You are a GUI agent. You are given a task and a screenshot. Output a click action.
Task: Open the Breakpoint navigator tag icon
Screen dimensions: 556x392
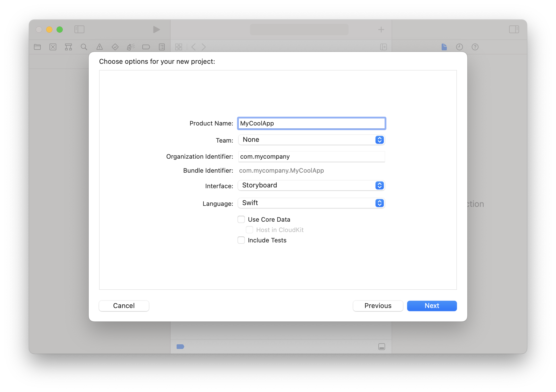146,47
